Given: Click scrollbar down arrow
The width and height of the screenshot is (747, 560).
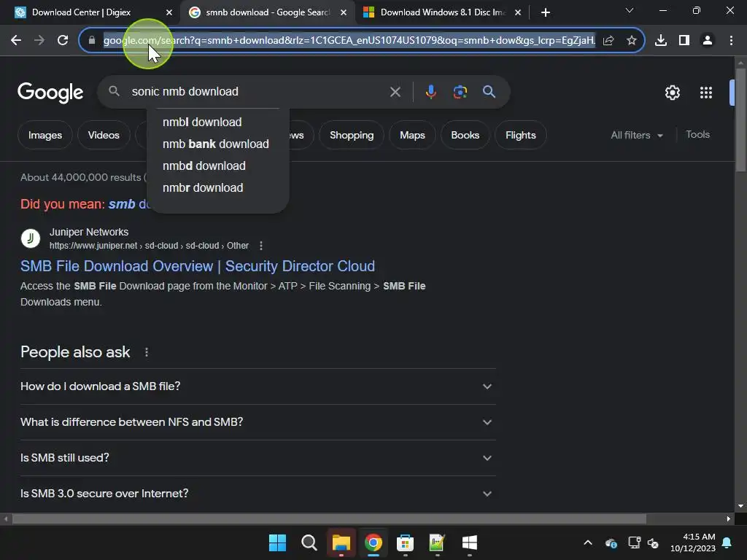Looking at the screenshot, I should point(740,506).
